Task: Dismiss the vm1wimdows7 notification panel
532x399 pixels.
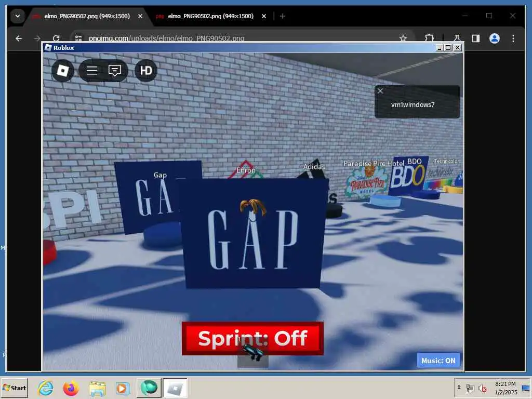Action: click(x=380, y=91)
